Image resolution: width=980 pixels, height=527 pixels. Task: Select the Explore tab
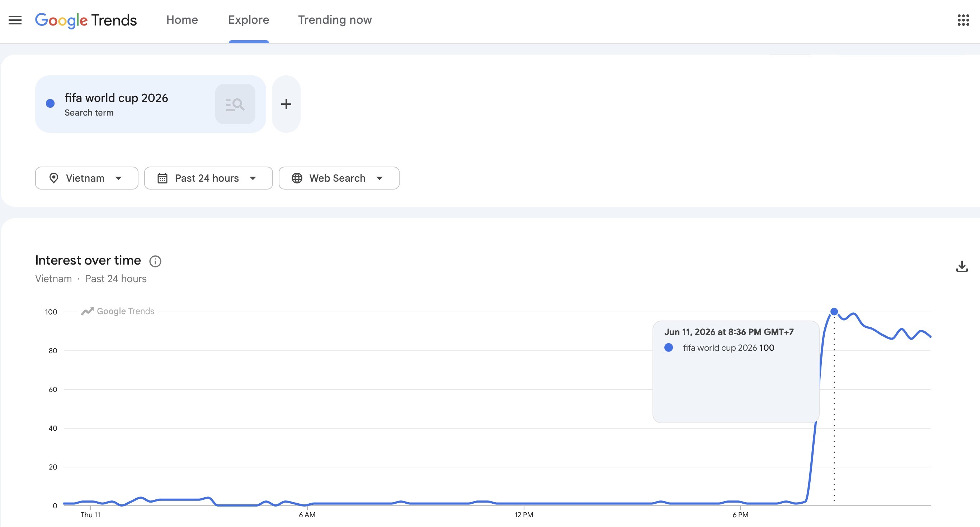tap(249, 20)
